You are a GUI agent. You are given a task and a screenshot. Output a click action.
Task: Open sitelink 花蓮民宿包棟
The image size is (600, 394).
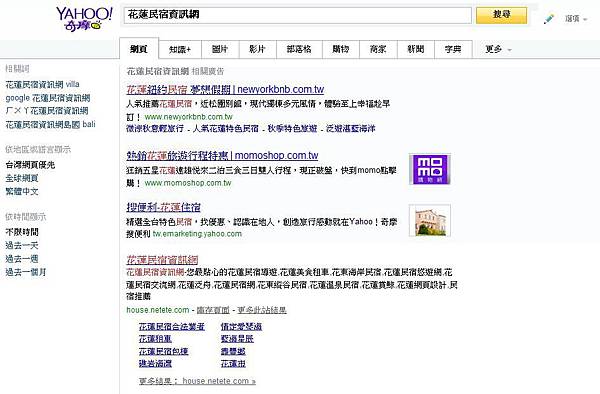click(x=163, y=351)
